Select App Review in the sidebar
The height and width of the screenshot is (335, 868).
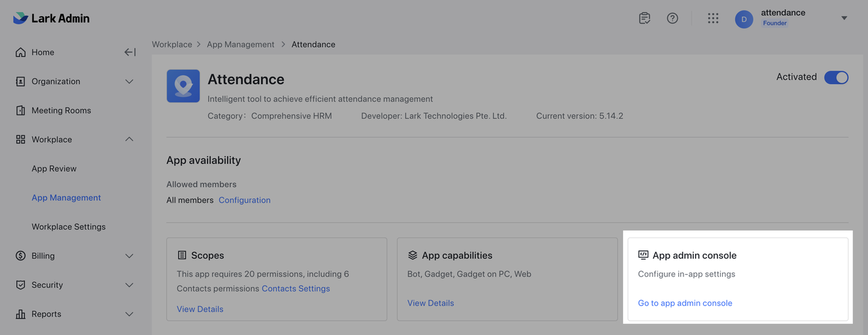tap(54, 169)
